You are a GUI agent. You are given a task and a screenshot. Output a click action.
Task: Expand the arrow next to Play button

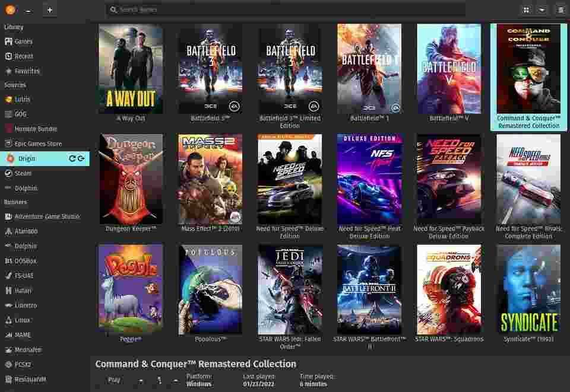tap(141, 381)
